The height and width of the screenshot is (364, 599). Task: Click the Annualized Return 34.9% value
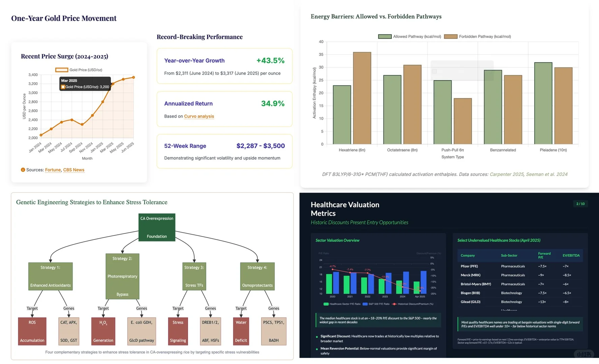[273, 103]
